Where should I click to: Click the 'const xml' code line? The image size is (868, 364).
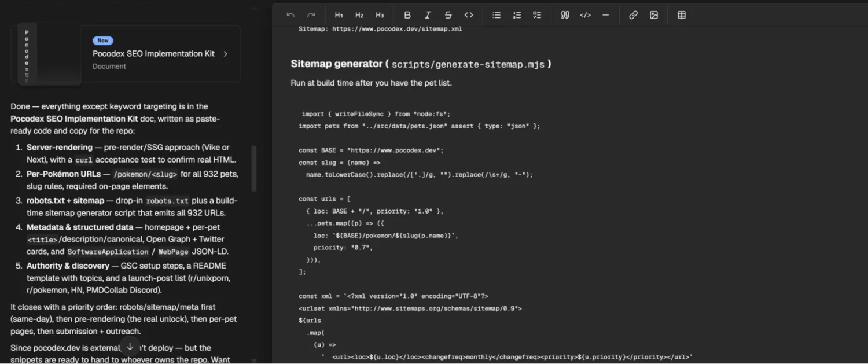[x=393, y=296]
